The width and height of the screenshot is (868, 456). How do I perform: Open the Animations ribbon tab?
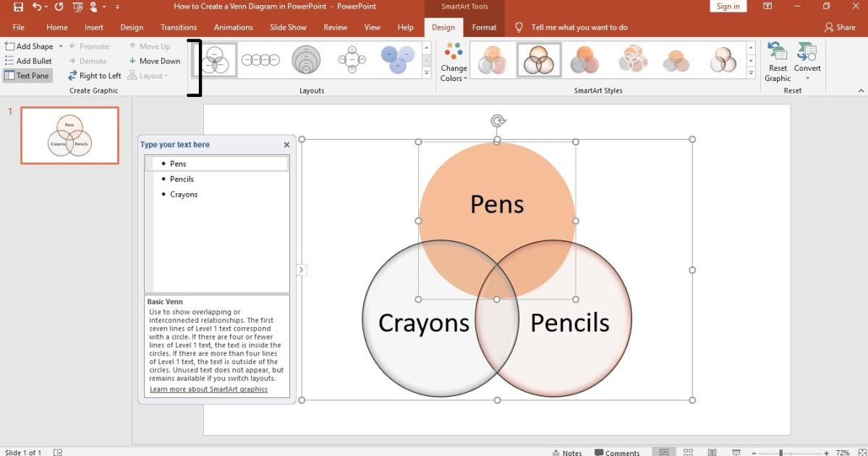(x=233, y=27)
